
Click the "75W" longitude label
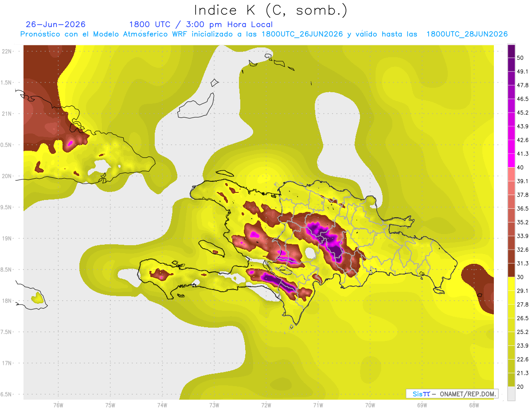(x=110, y=405)
